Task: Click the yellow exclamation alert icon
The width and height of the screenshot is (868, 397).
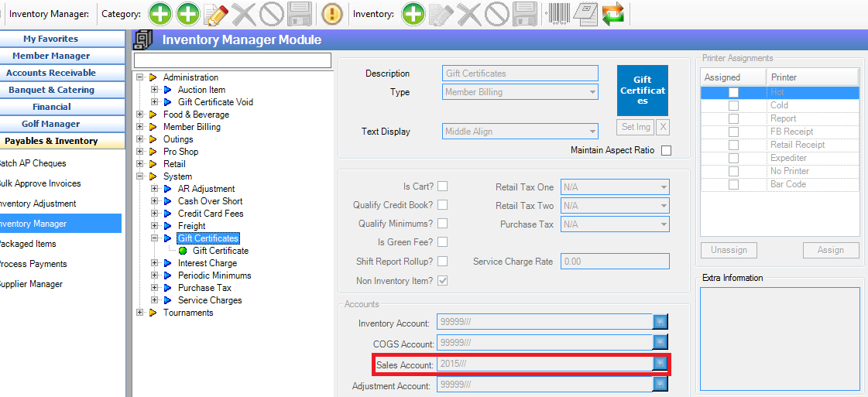Action: 332,13
